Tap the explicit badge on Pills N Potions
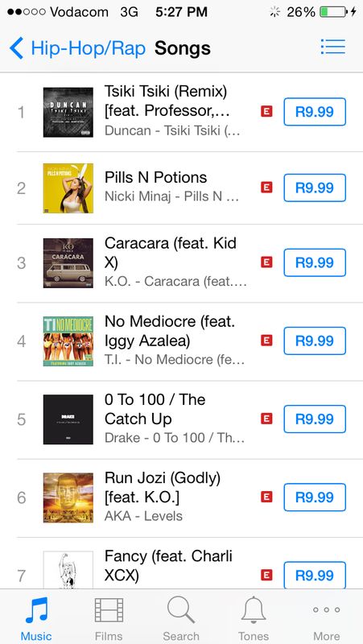Viewport: 363px width, 644px height. pyautogui.click(x=266, y=188)
